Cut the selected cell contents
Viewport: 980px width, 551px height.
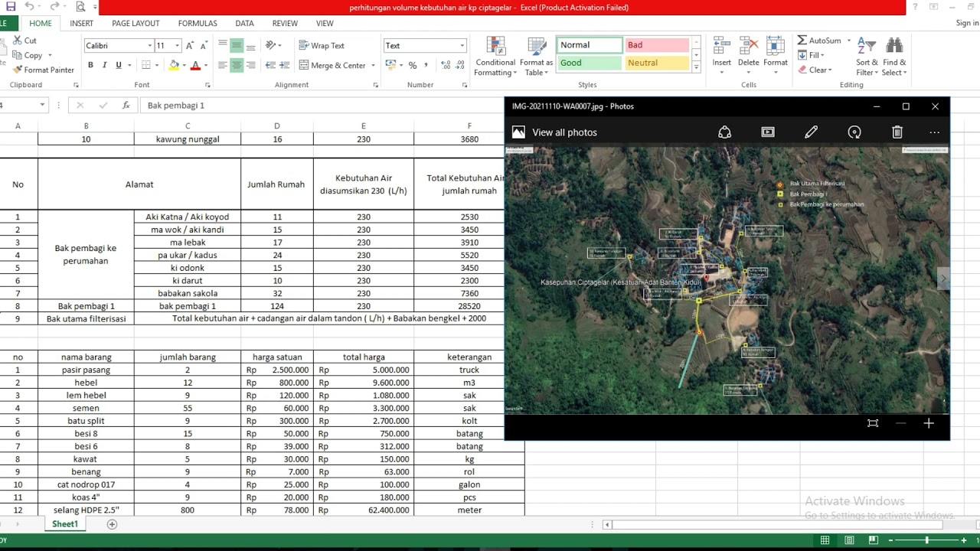pos(24,41)
